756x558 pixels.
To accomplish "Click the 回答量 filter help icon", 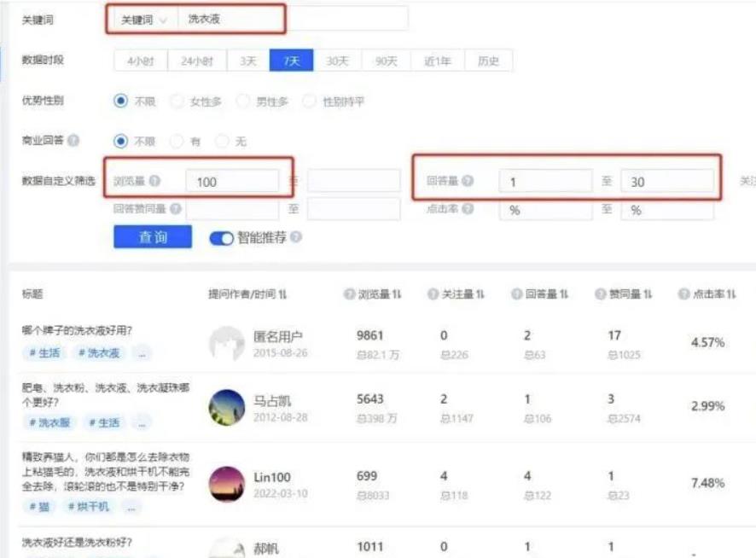I will [466, 179].
